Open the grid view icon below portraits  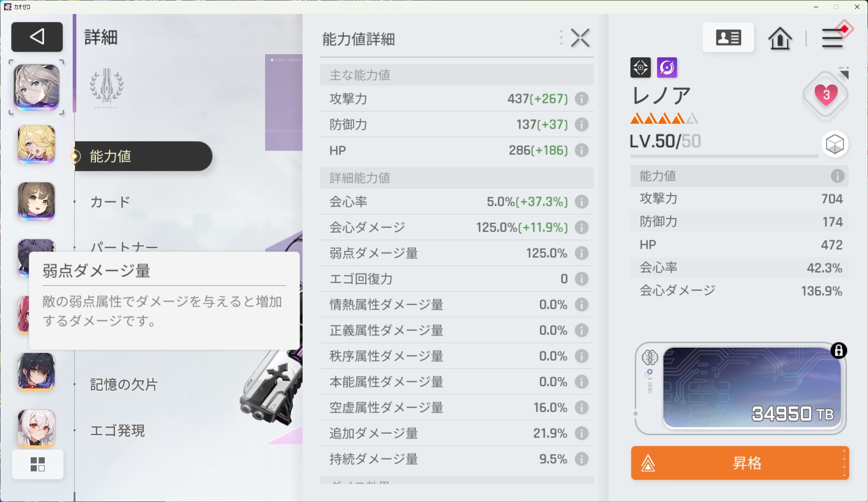point(37,464)
